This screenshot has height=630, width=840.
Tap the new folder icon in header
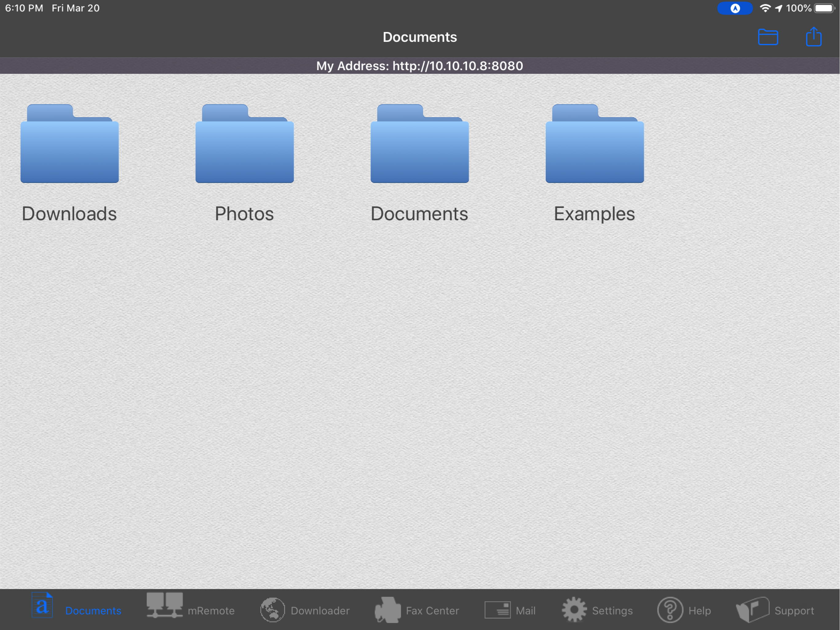[768, 37]
